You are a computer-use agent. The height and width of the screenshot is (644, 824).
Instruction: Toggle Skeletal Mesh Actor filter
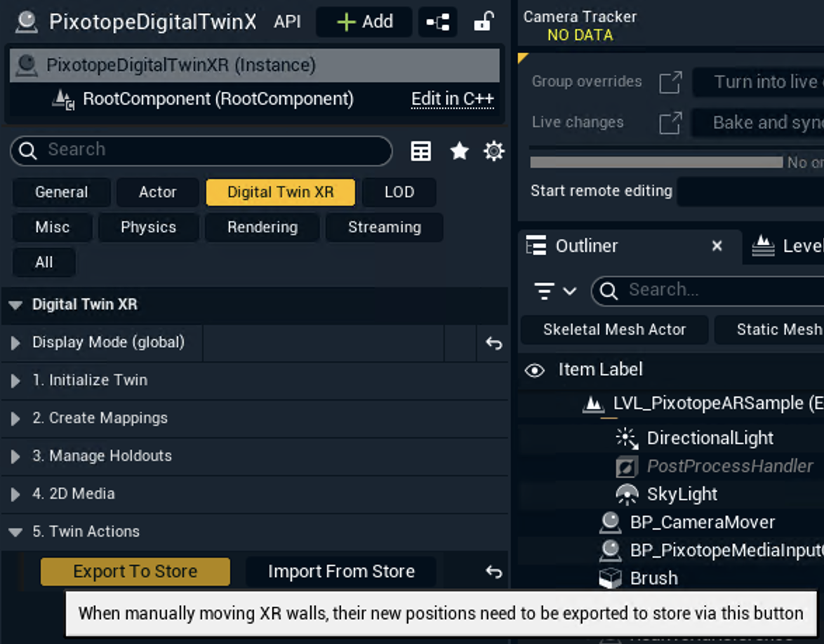pos(614,330)
